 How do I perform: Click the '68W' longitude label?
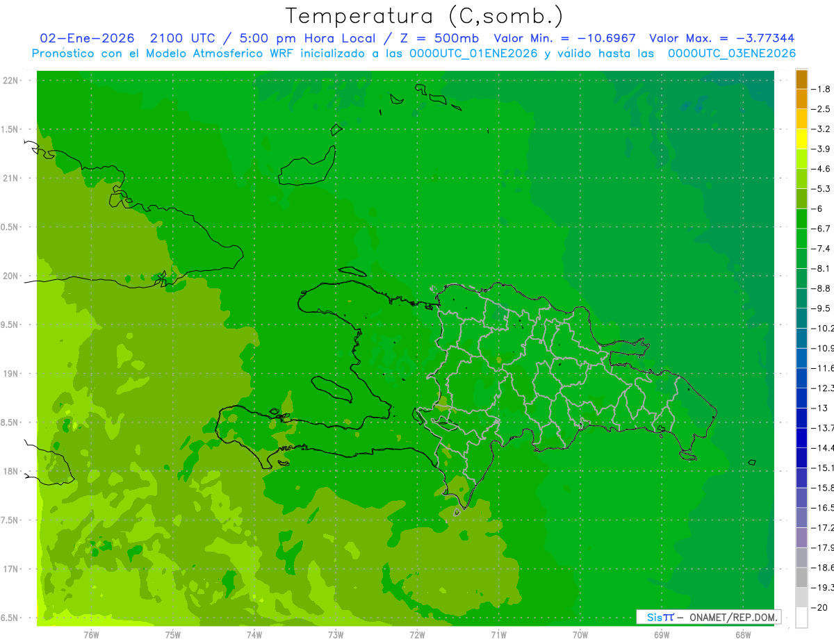tap(743, 634)
